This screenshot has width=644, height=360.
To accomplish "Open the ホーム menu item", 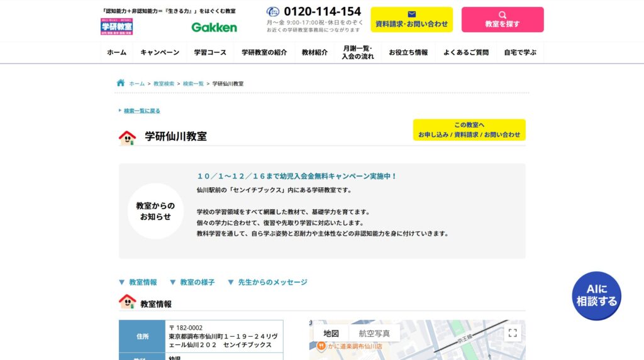I will tap(116, 53).
